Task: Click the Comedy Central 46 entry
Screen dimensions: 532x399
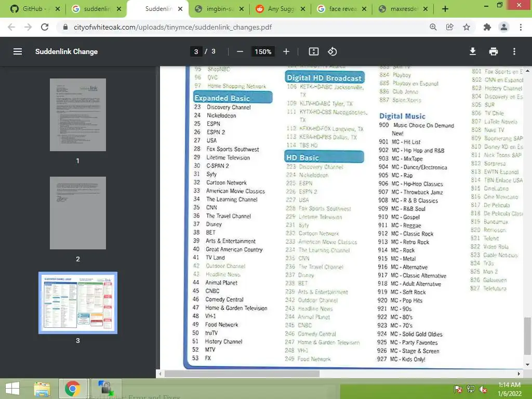Action: coord(218,299)
